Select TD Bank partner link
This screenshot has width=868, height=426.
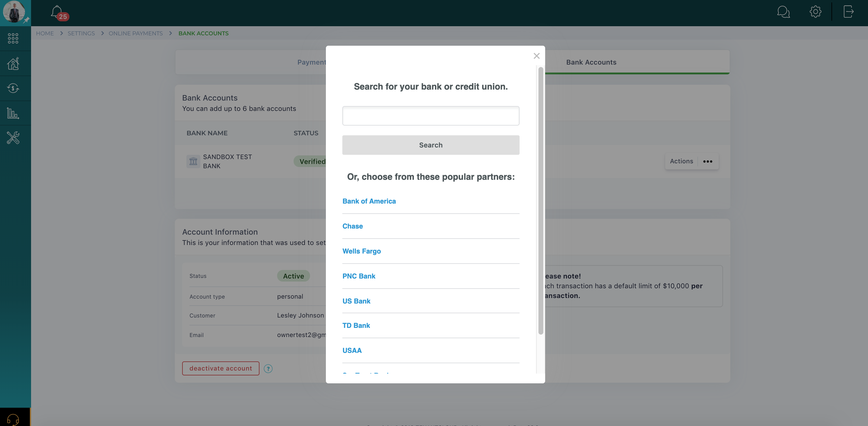(x=356, y=325)
